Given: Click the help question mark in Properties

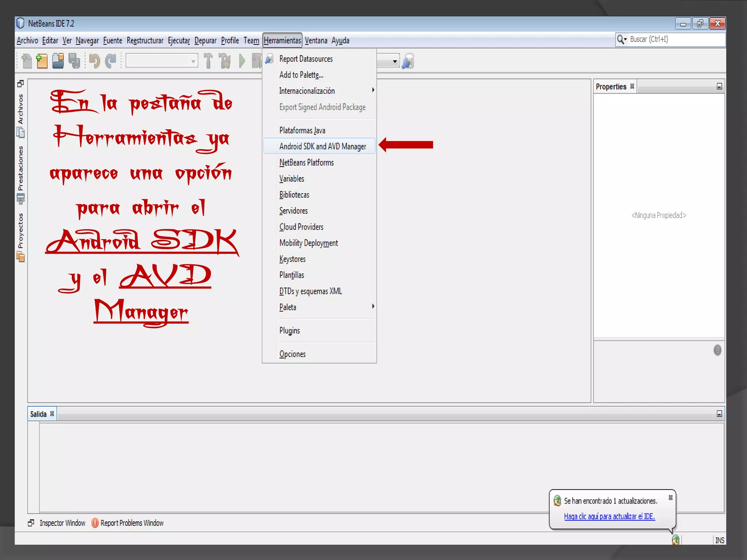Looking at the screenshot, I should coord(717,350).
